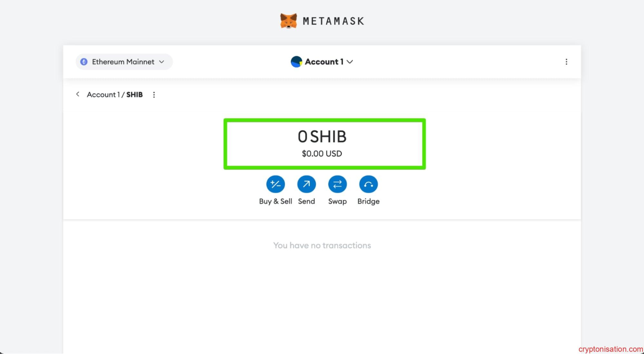The width and height of the screenshot is (644, 354).
Task: Click the MetaMask fox logo
Action: click(x=288, y=20)
